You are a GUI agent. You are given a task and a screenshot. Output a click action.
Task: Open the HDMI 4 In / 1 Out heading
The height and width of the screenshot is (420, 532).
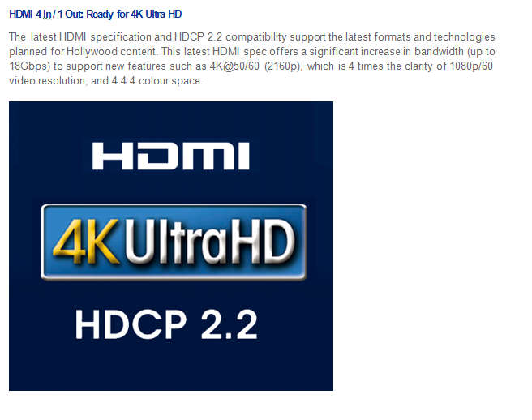coord(96,15)
